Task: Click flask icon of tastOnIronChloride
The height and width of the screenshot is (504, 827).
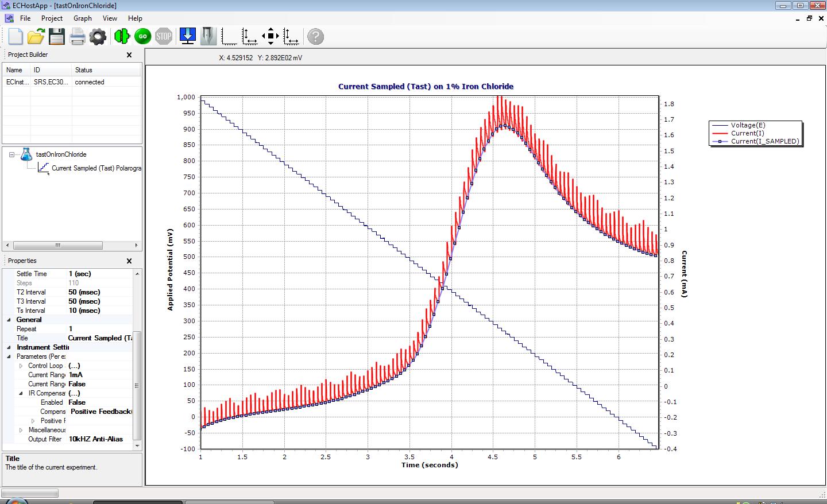Action: pyautogui.click(x=26, y=154)
